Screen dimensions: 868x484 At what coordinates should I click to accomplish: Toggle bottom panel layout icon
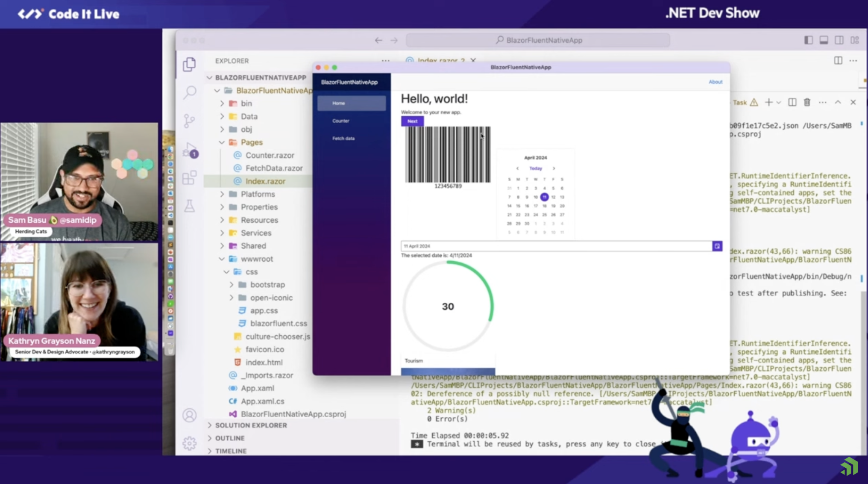[x=824, y=40]
